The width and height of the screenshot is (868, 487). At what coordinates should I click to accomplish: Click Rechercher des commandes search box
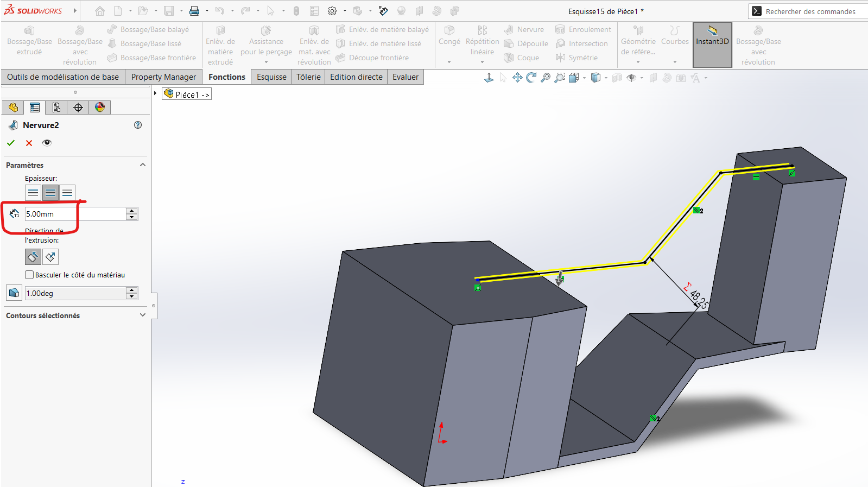808,11
